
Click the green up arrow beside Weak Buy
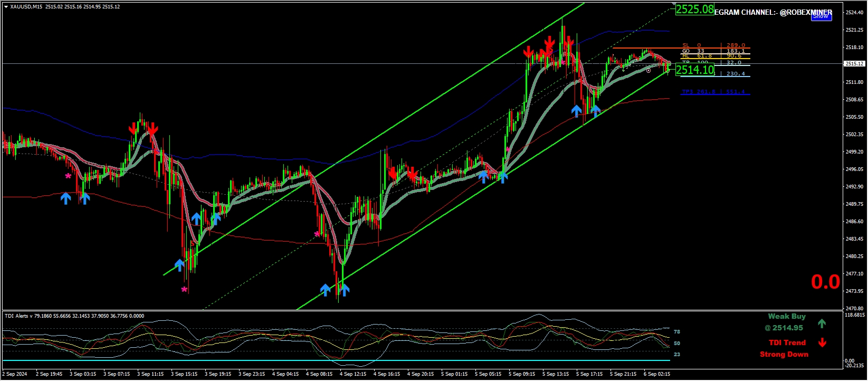coord(822,323)
